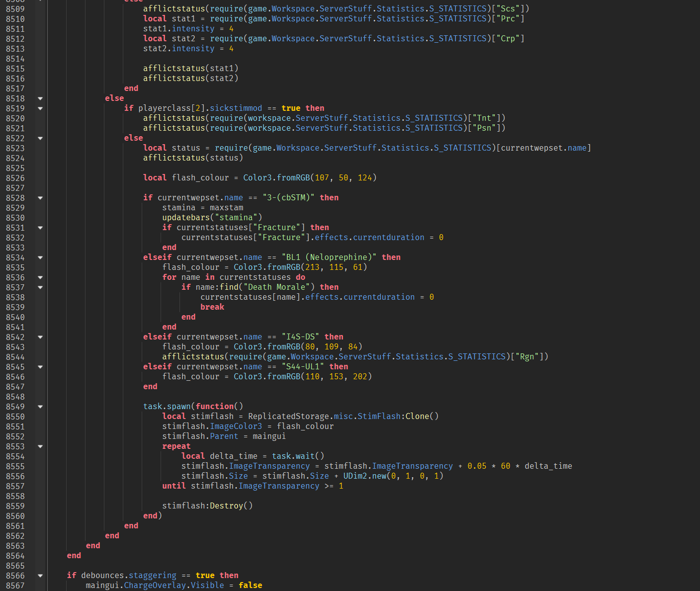Collapse the I4S-DS elseif branch
Image resolution: width=700 pixels, height=591 pixels.
tap(40, 337)
